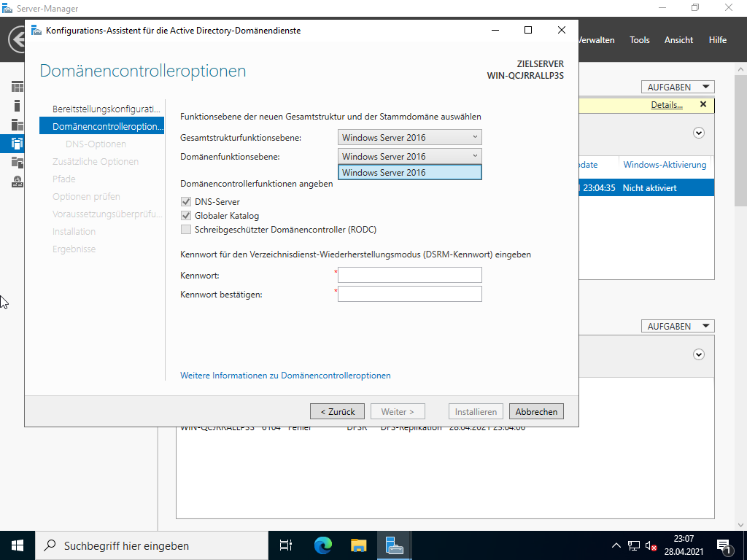Toggle the Globaler Katalog checkbox
747x560 pixels.
point(186,216)
